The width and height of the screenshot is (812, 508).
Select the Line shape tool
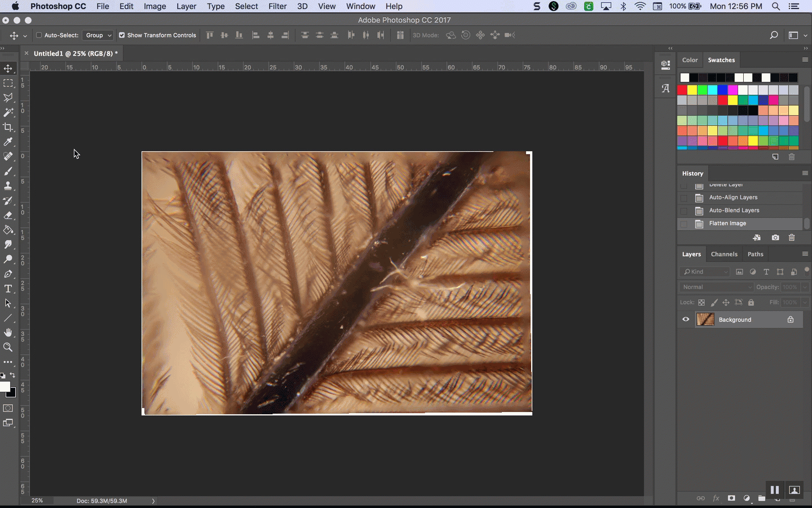pos(8,318)
